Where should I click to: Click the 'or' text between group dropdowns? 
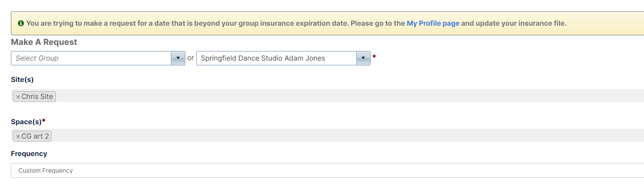191,58
